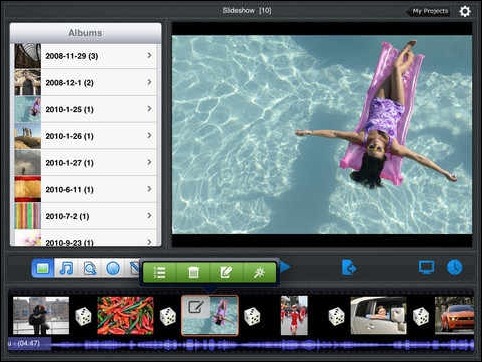482x362 pixels.
Task: Click the audio waveform track
Action: (241, 344)
